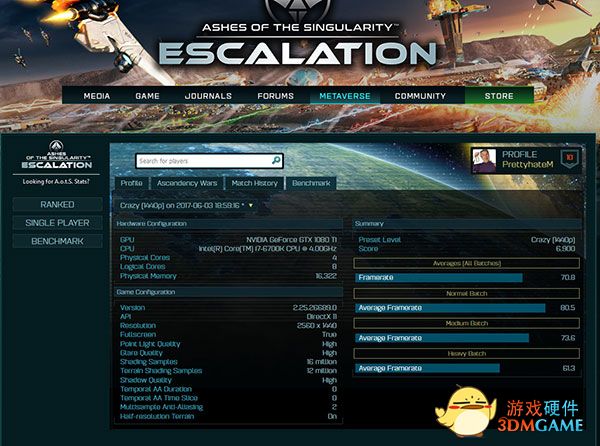The width and height of the screenshot is (600, 446).
Task: Click the Terrain Shading Samples label
Action: click(x=161, y=371)
